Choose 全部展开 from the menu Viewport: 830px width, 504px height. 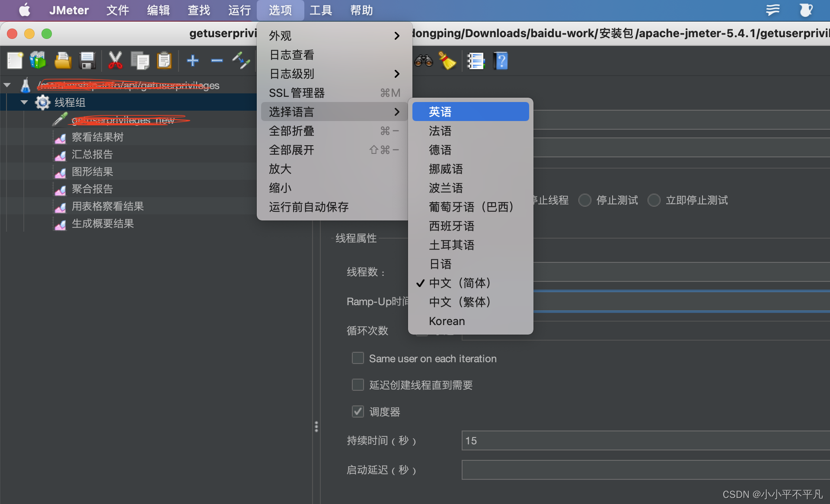click(335, 150)
